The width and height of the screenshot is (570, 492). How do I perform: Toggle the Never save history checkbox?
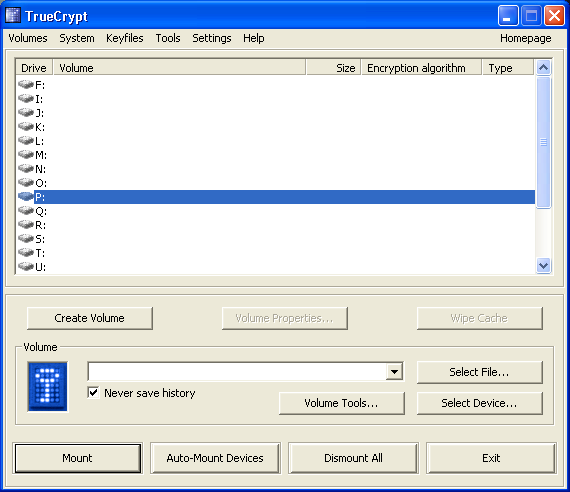click(x=93, y=393)
